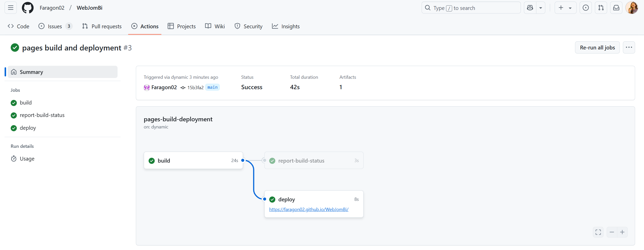Zoom out the workflow graph

pos(612,232)
